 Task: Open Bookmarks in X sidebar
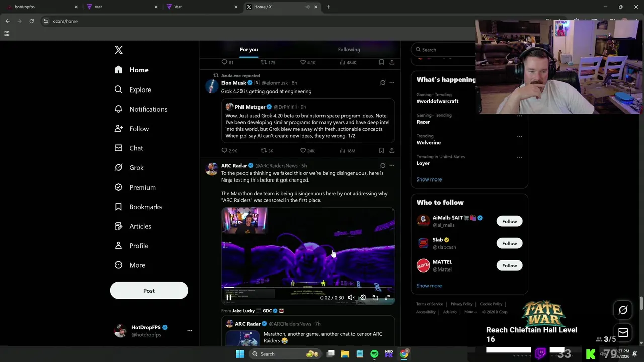(x=138, y=207)
